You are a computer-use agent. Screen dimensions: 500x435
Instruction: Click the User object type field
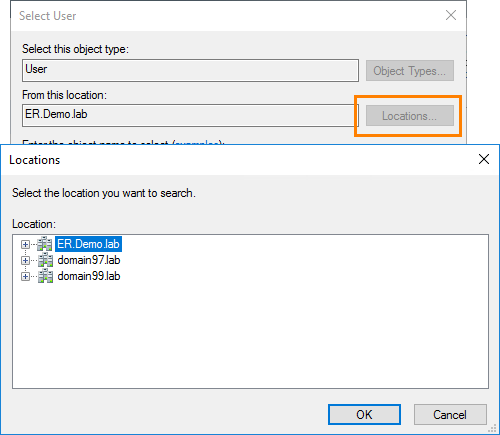190,70
